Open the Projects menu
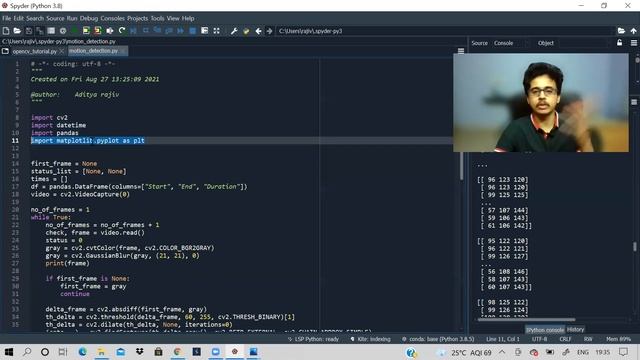640x360 pixels. (x=138, y=18)
